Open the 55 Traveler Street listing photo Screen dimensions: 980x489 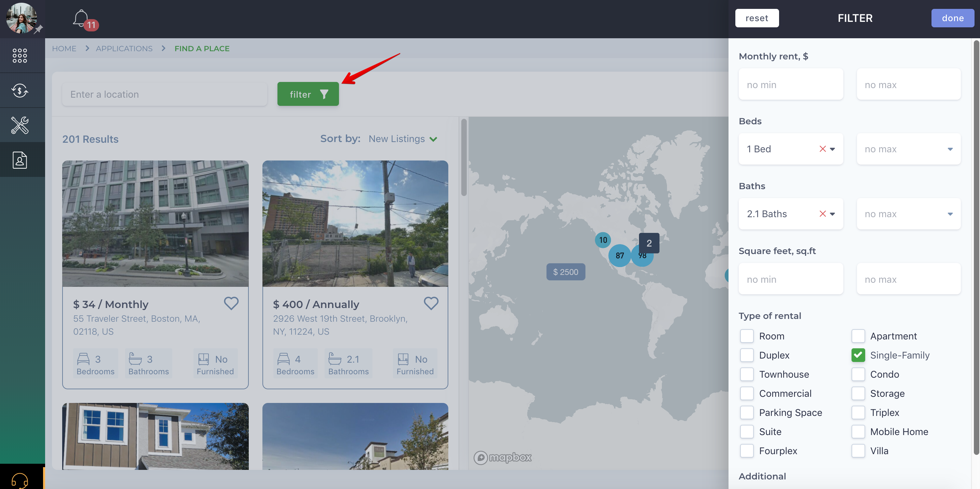tap(155, 224)
